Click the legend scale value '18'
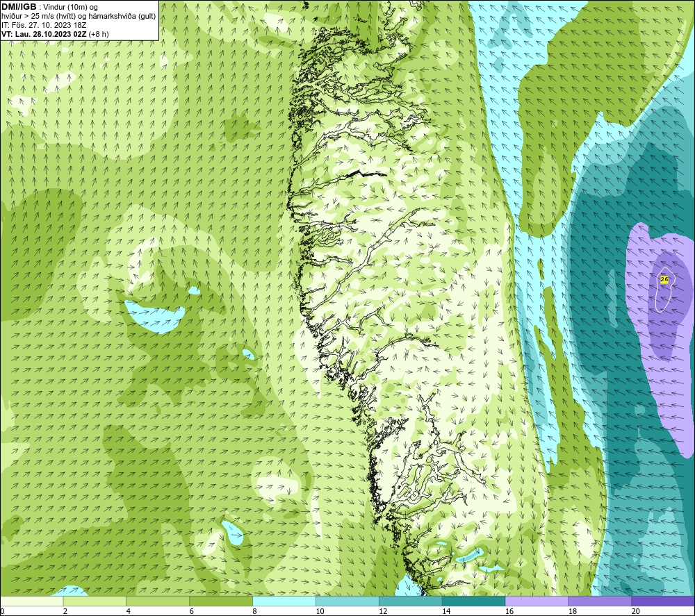Viewport: 695px width, 616px height. (573, 612)
